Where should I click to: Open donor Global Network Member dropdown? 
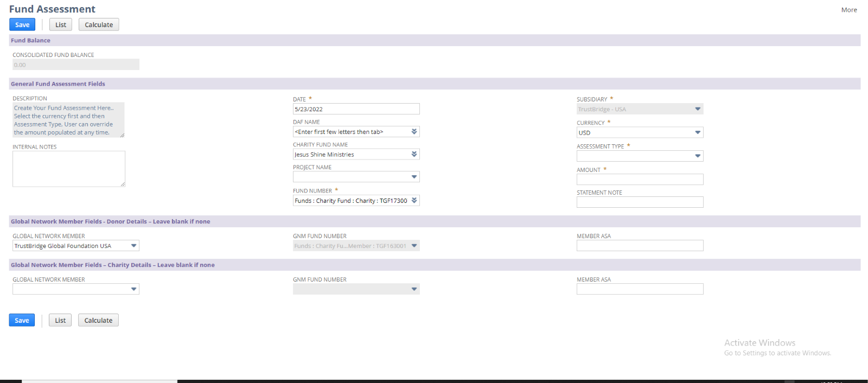coord(133,246)
